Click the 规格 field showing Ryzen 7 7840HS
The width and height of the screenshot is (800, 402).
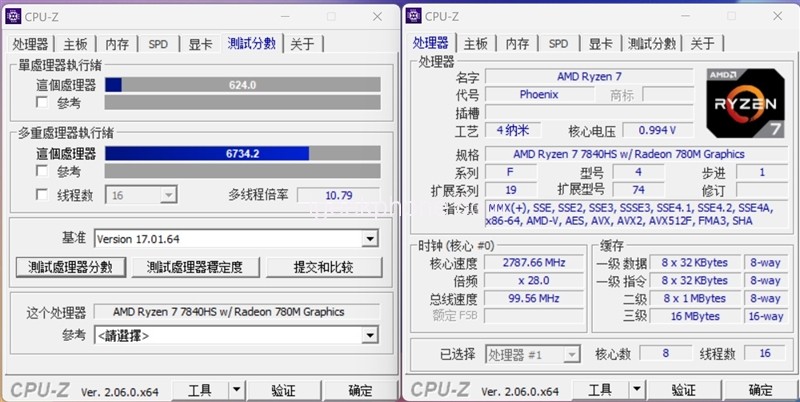[628, 154]
